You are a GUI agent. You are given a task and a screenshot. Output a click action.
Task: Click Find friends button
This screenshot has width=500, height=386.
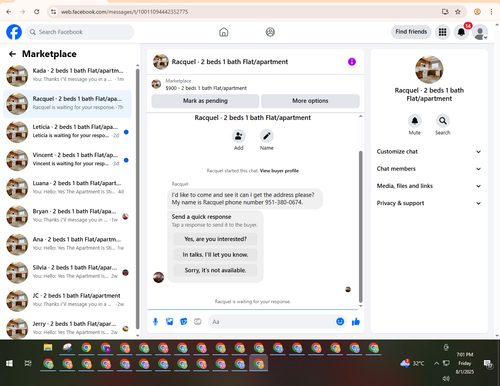click(x=411, y=32)
